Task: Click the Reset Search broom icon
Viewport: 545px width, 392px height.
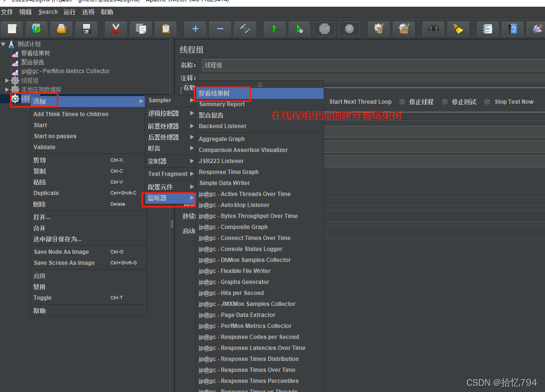Action: [x=458, y=29]
